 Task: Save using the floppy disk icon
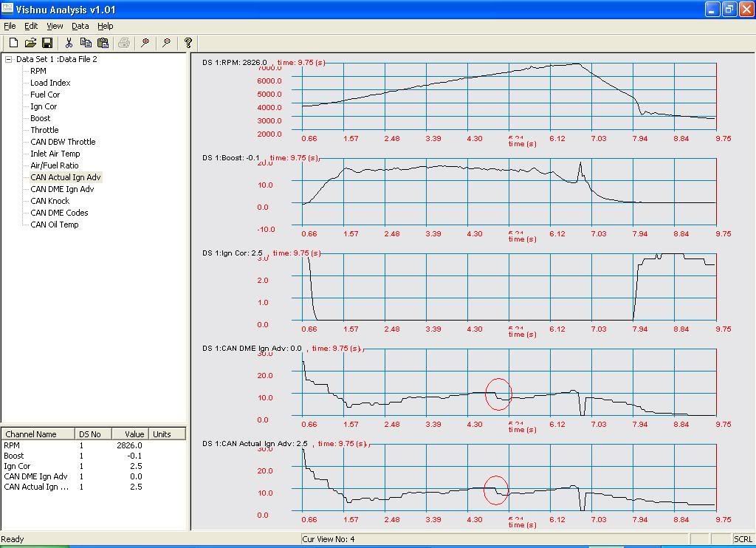coord(47,43)
